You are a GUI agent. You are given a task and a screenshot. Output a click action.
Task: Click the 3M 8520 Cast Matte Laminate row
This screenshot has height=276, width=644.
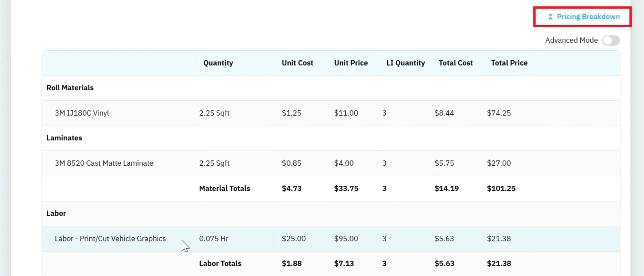[331, 163]
